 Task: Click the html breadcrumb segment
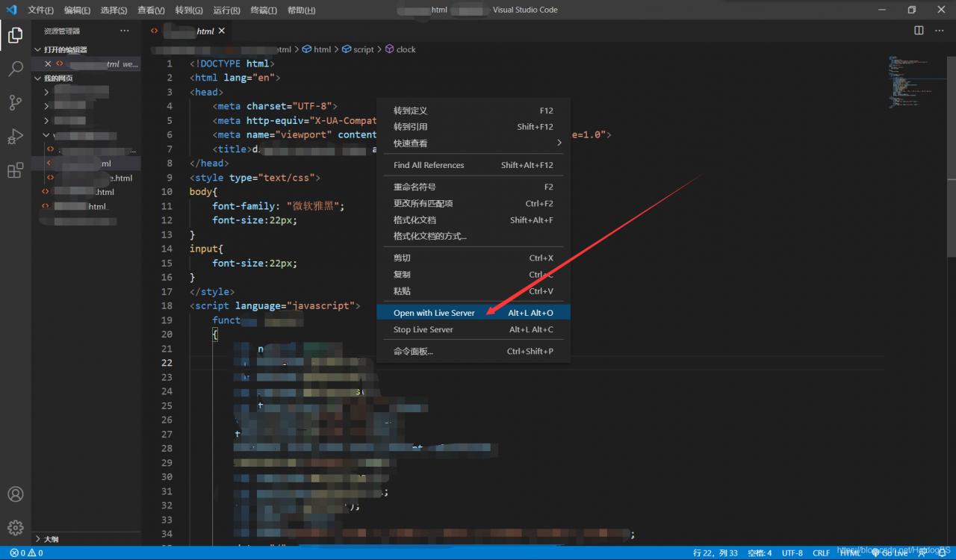point(317,49)
